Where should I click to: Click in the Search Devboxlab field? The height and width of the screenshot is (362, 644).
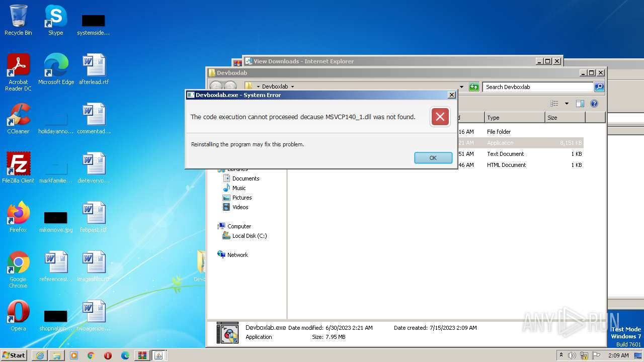tap(538, 87)
